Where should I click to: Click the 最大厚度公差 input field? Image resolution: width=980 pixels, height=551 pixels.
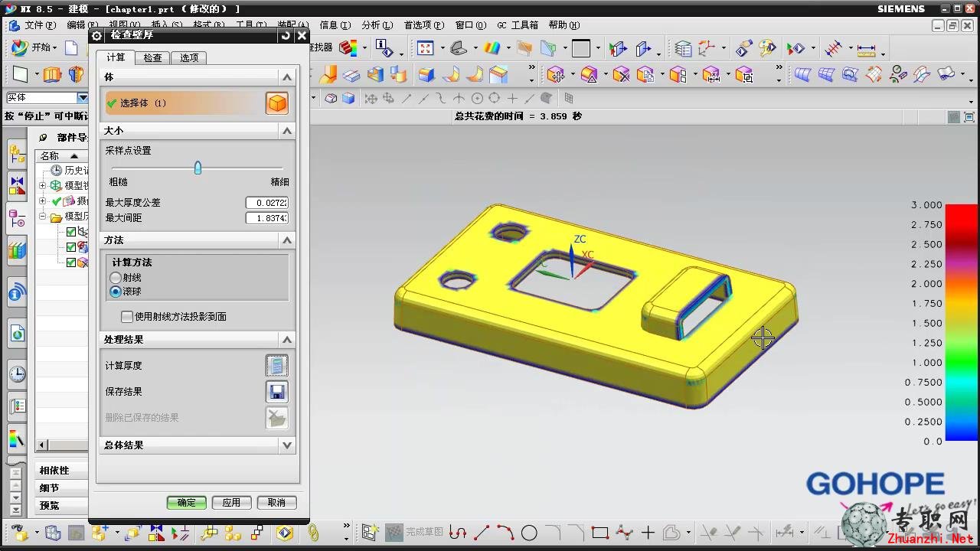click(x=266, y=203)
